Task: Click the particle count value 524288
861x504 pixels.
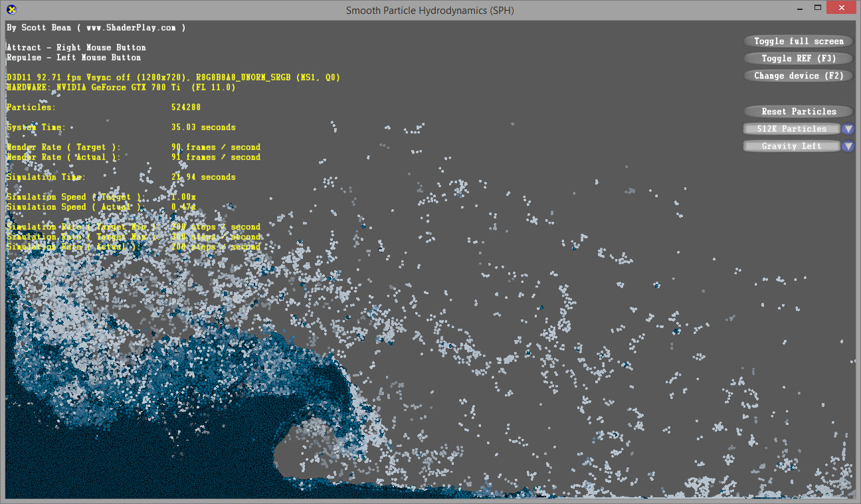Action: pos(186,108)
